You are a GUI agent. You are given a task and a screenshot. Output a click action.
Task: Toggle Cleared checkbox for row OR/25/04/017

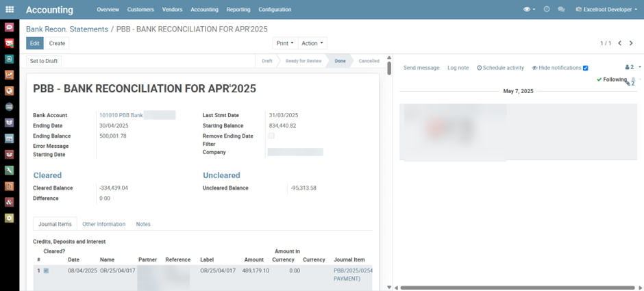[x=46, y=271]
